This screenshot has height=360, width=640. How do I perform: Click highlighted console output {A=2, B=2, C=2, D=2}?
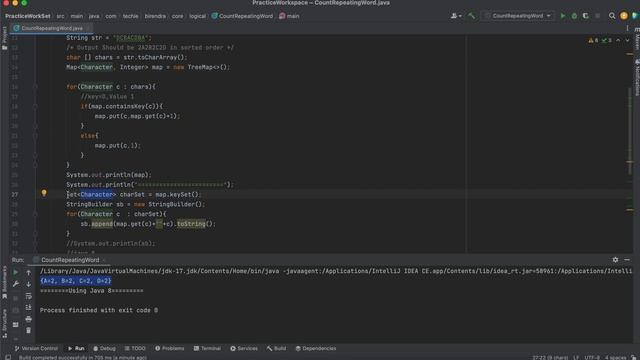[76, 281]
